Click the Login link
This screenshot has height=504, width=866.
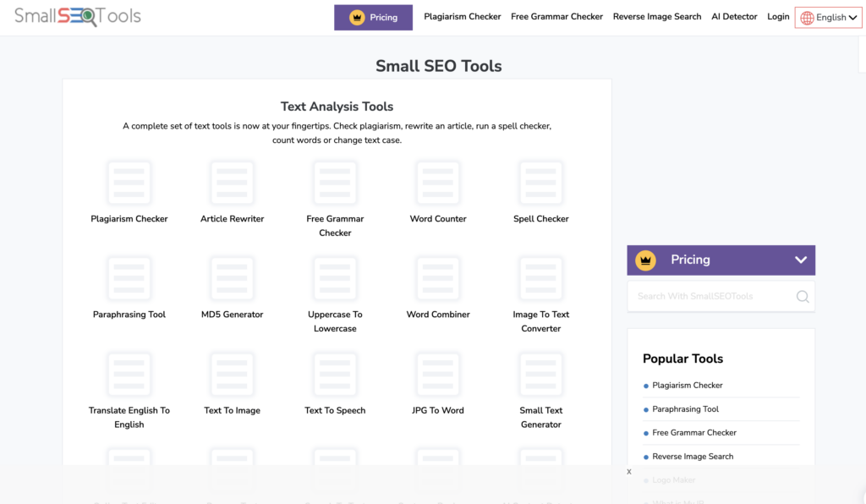778,17
